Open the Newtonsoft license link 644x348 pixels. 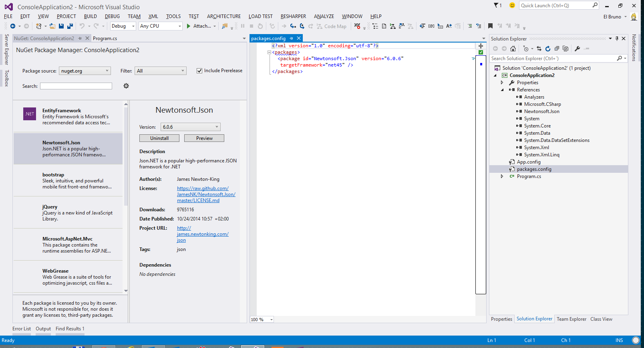tap(206, 194)
